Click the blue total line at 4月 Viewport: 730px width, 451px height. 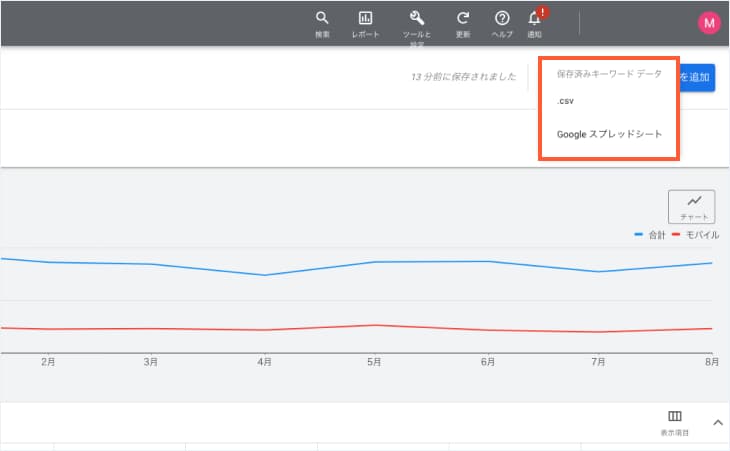[265, 275]
